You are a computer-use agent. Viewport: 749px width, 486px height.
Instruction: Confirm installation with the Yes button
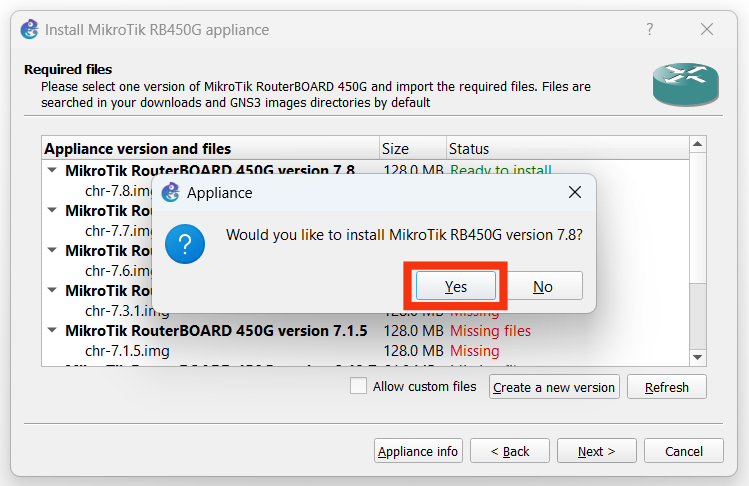(456, 287)
